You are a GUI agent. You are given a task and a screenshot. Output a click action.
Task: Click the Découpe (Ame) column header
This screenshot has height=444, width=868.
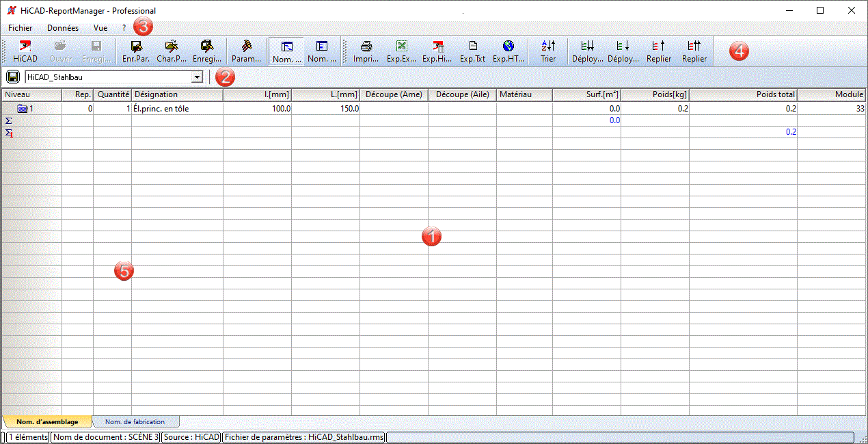pyautogui.click(x=394, y=94)
